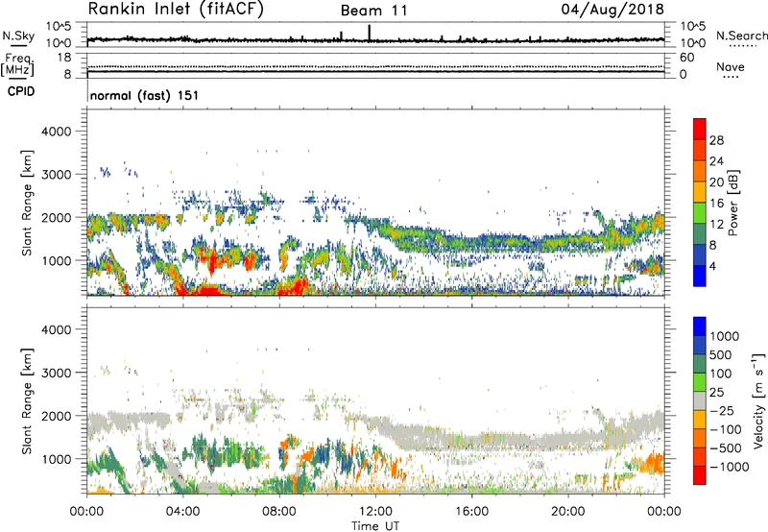Click the '08:00' time axis tick label

(x=279, y=511)
